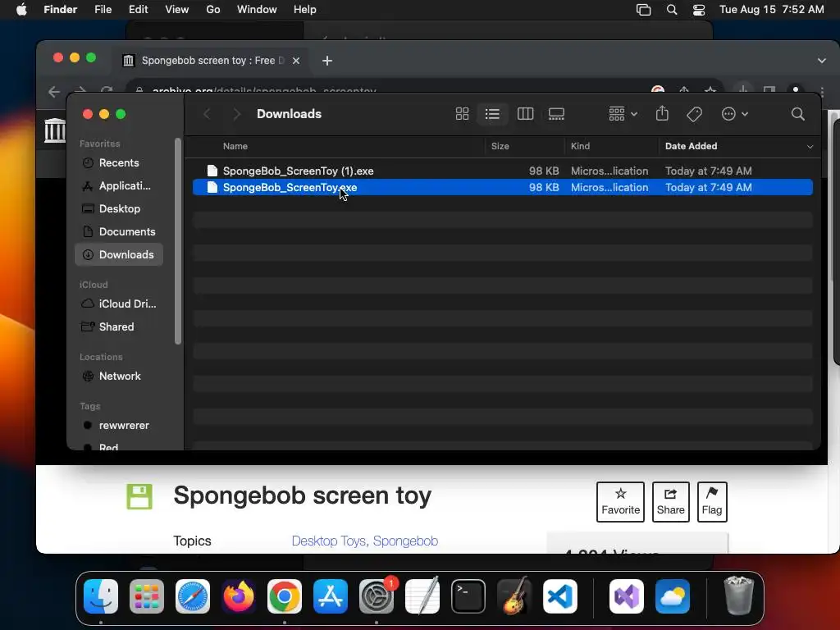840x630 pixels.
Task: Open Shared in Finder sidebar
Action: 118,326
